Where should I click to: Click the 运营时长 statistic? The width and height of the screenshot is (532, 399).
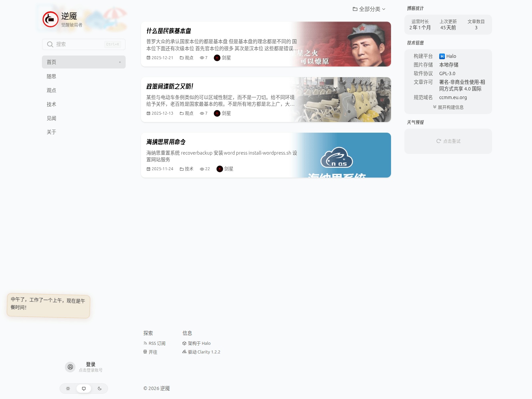coord(420,25)
